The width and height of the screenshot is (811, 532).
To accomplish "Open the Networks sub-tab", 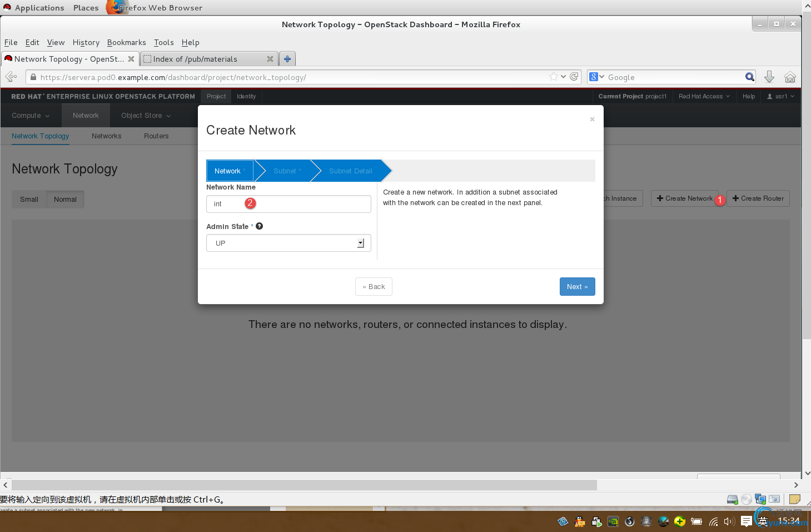I will (x=106, y=136).
